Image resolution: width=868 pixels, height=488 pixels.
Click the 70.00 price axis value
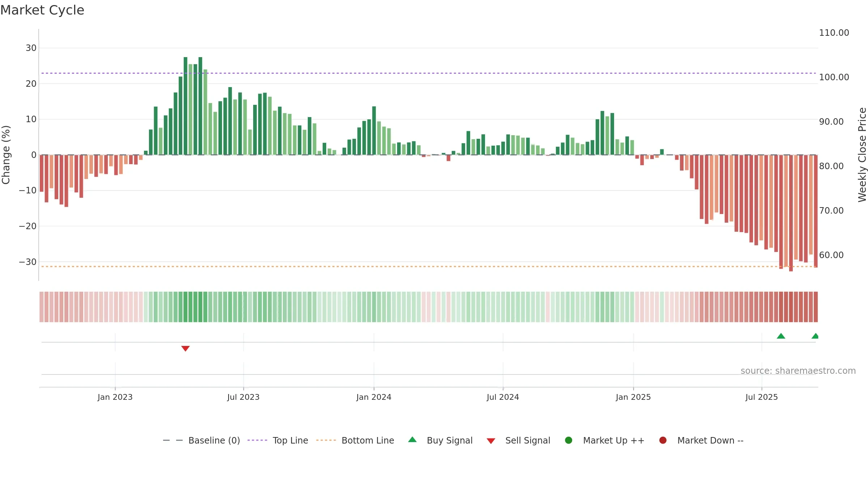click(831, 210)
